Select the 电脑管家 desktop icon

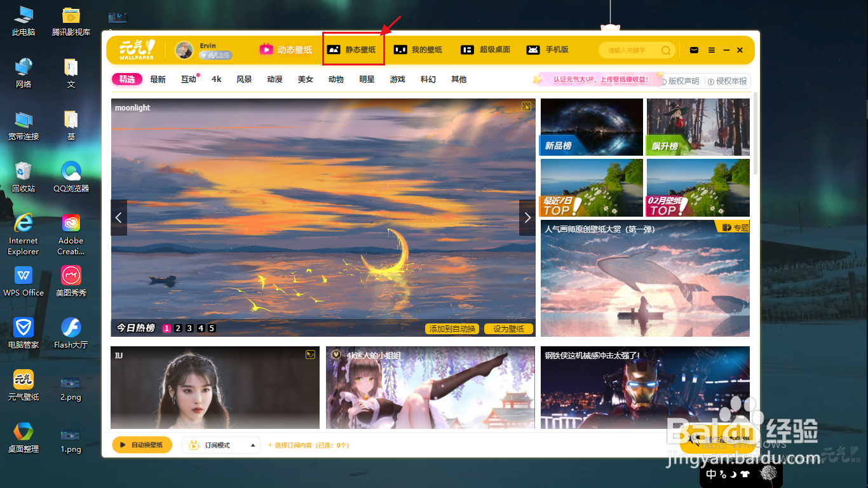coord(24,334)
